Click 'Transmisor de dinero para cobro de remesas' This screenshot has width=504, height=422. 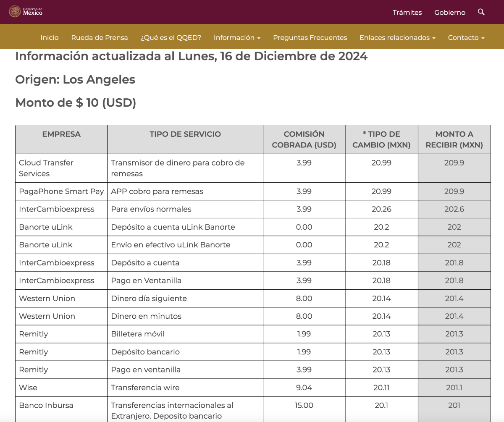[x=185, y=168]
